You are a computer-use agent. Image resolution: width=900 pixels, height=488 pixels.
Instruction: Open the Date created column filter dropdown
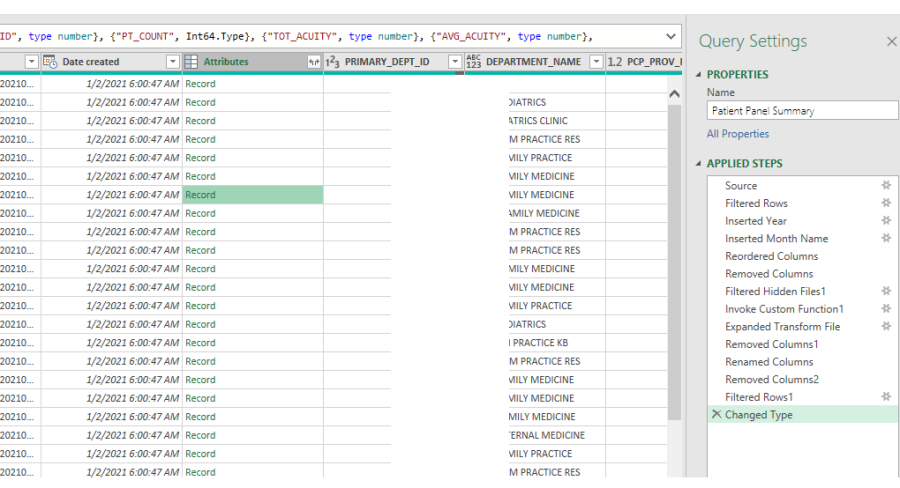pos(172,61)
